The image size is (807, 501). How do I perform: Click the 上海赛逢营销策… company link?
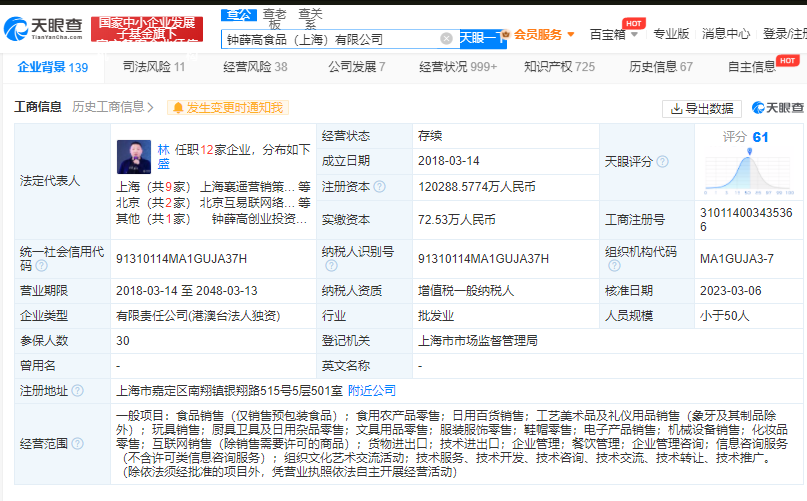[x=247, y=186]
